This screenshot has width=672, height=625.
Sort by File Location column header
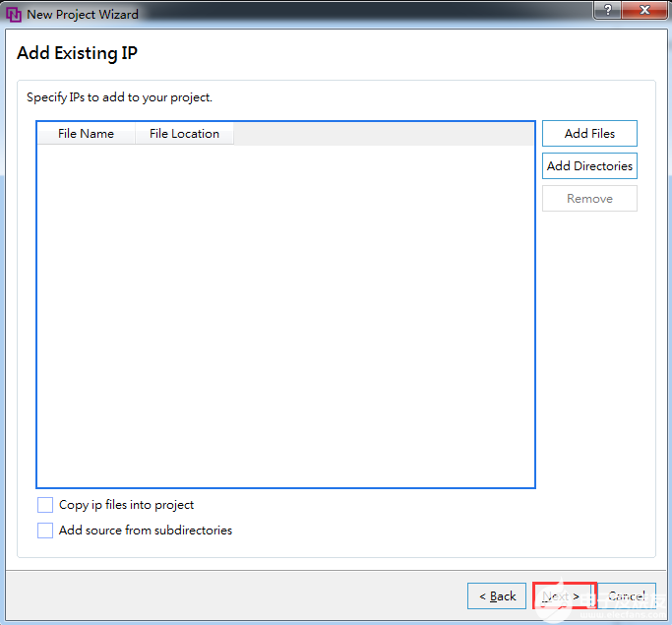pos(184,134)
